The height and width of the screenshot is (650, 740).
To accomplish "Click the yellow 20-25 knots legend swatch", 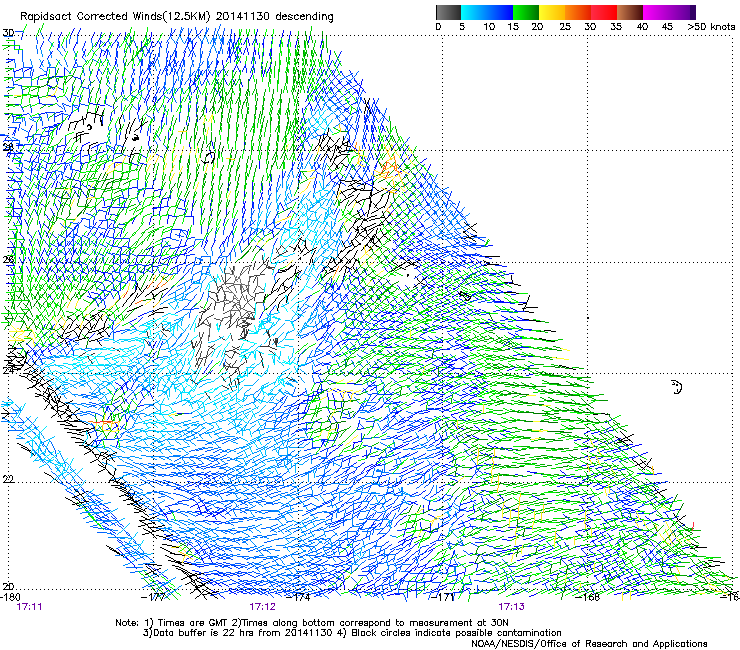I will click(x=552, y=12).
